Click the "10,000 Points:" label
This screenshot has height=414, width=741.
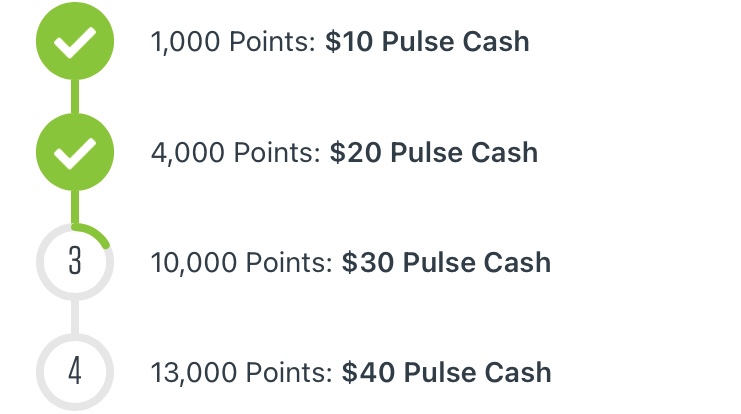tap(241, 263)
